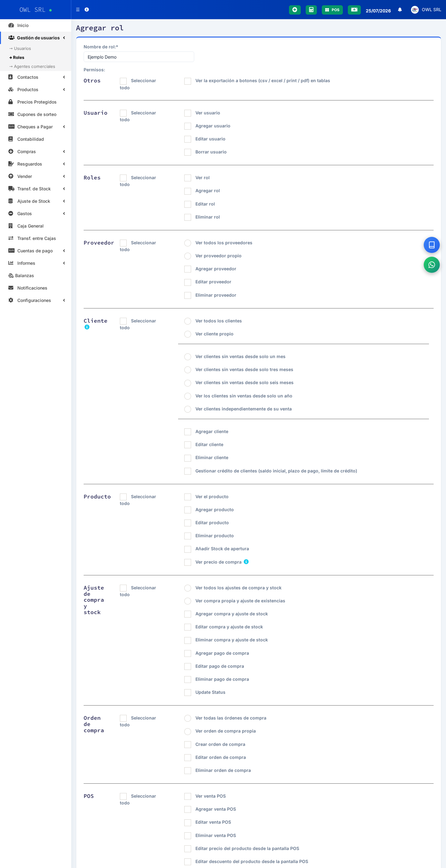Tick Añadir Stock de apertura checkbox
This screenshot has width=446, height=868.
tap(187, 549)
